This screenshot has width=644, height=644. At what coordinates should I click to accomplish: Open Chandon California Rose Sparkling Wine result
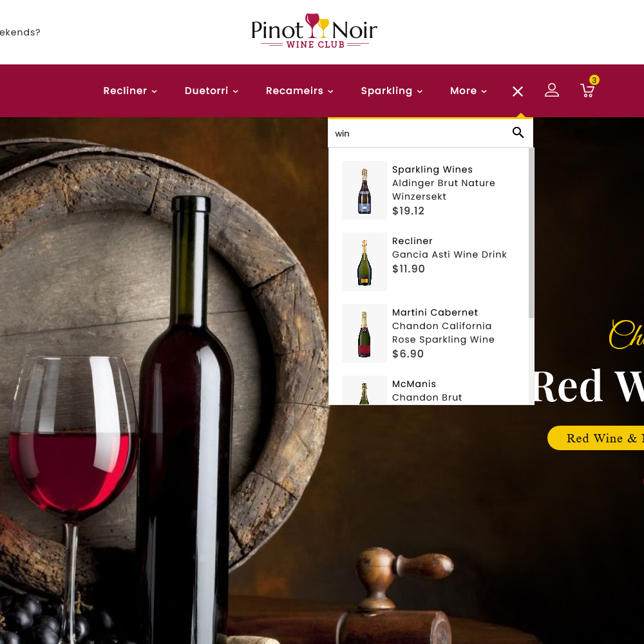tap(443, 333)
